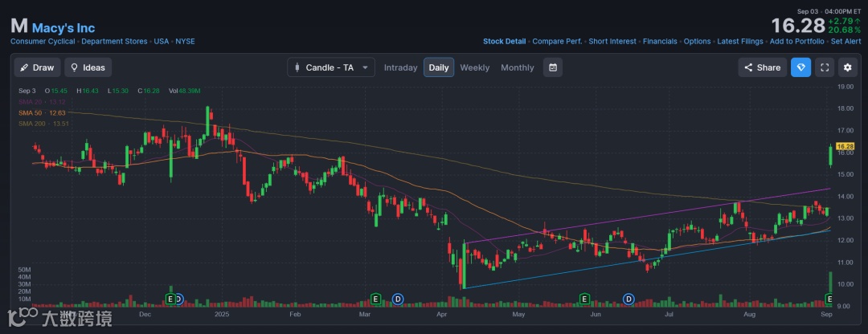Image resolution: width=868 pixels, height=334 pixels.
Task: Click the blue diamond premium icon
Action: pyautogui.click(x=801, y=67)
